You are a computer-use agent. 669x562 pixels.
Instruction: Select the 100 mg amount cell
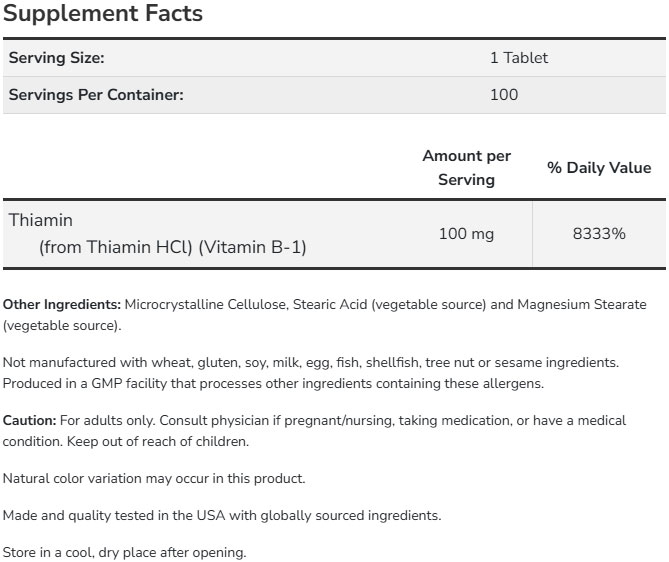[x=466, y=234]
